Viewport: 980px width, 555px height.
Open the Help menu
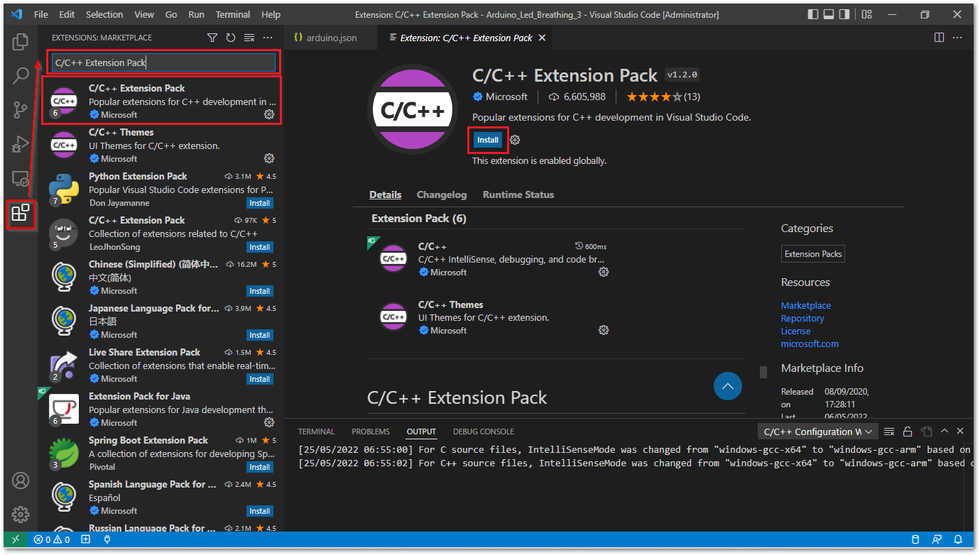pyautogui.click(x=271, y=14)
